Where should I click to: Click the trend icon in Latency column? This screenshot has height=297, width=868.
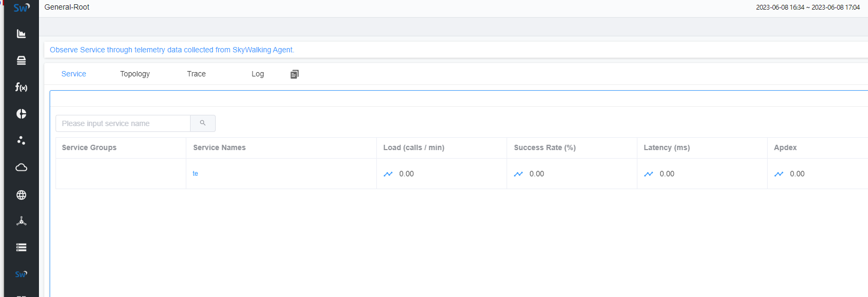[649, 174]
